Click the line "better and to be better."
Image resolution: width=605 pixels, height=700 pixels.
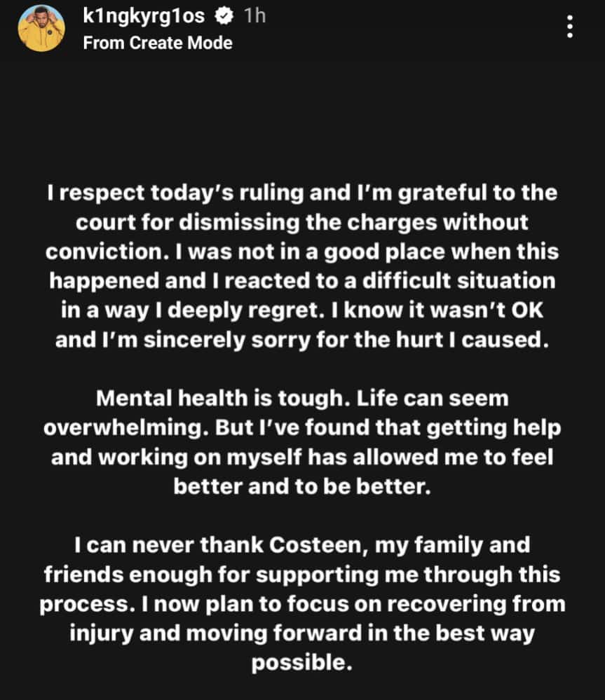(301, 486)
